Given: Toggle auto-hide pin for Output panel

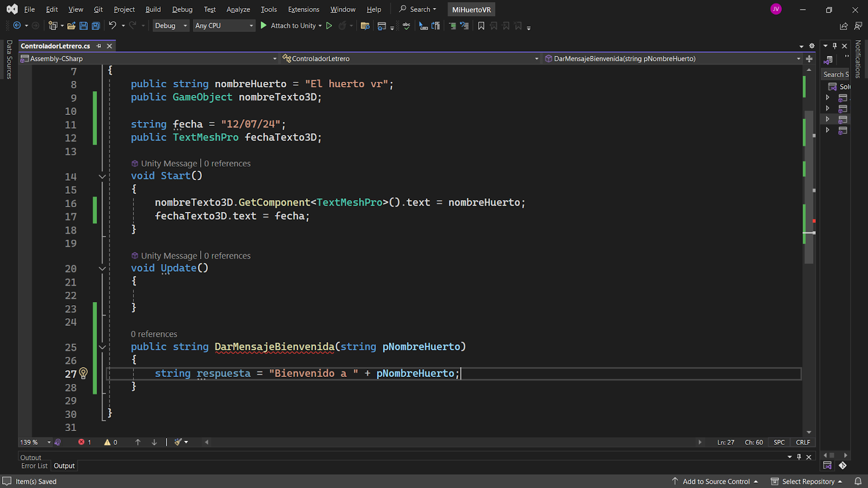Looking at the screenshot, I should (x=799, y=457).
